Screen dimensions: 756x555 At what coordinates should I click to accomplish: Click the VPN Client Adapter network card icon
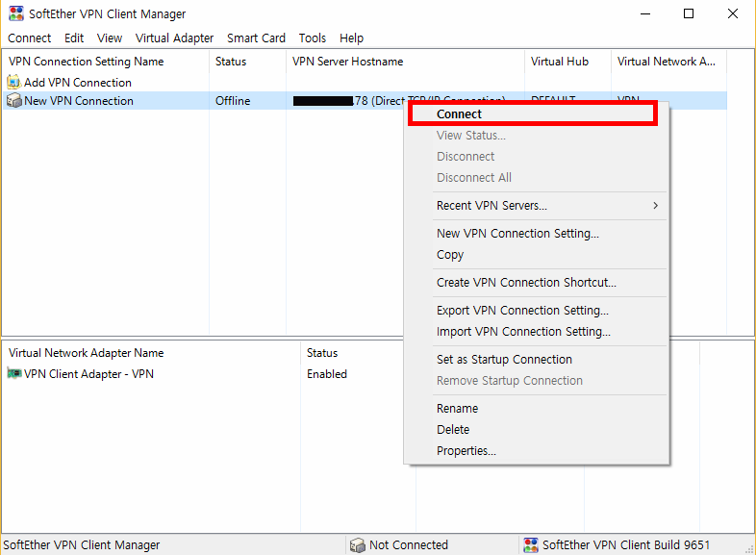click(14, 373)
